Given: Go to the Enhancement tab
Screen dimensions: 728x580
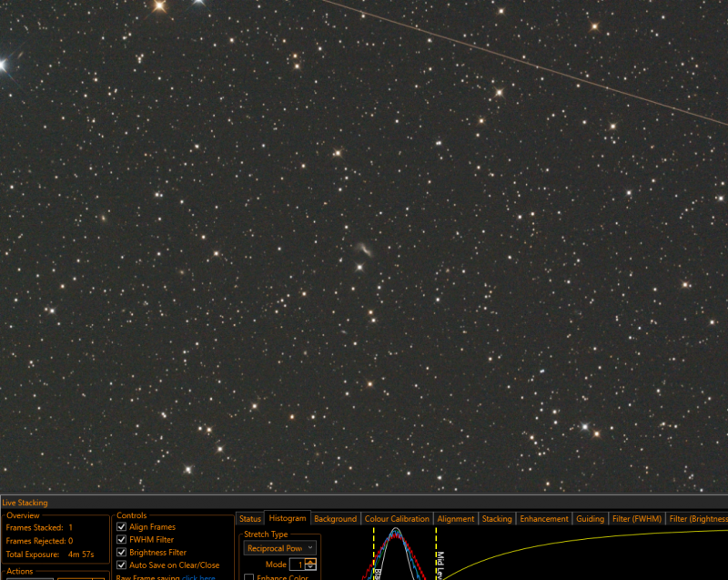Looking at the screenshot, I should [544, 519].
